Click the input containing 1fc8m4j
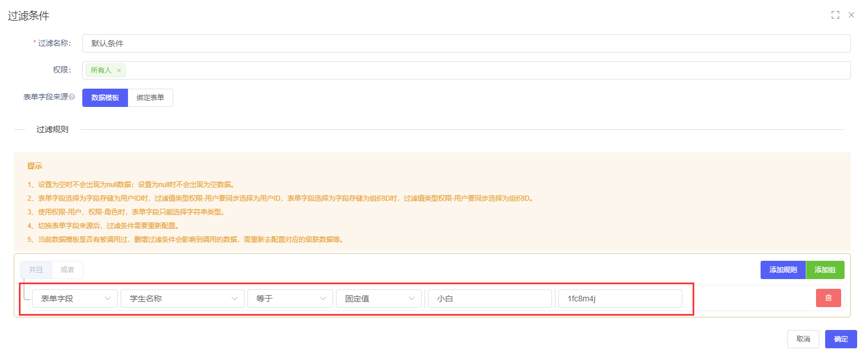Image resolution: width=868 pixels, height=358 pixels. coord(619,299)
